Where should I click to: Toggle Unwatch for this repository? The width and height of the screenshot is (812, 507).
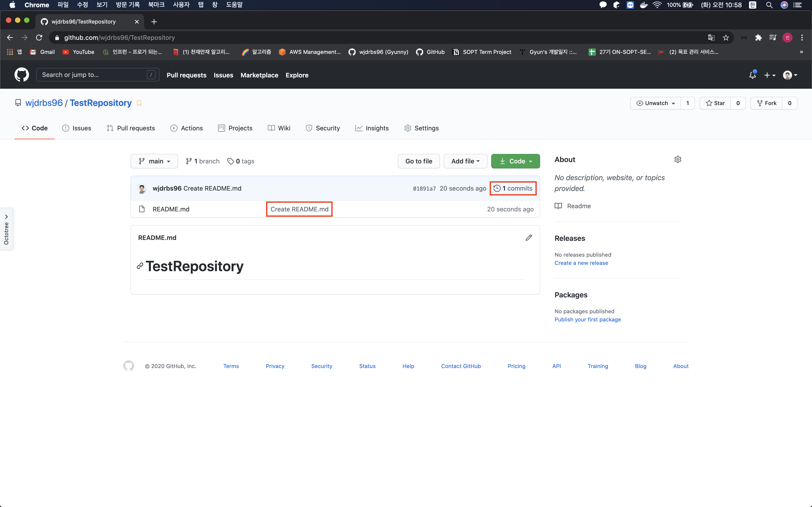[x=655, y=103]
